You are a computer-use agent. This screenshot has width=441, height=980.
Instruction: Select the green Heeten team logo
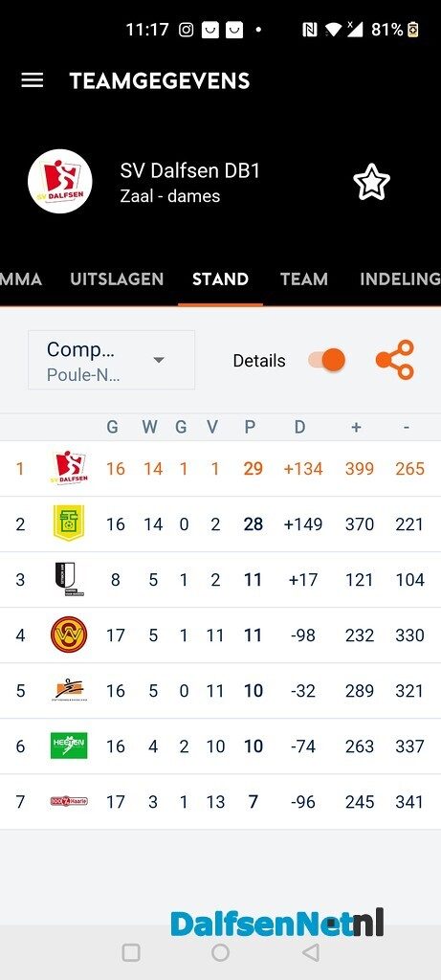69,746
